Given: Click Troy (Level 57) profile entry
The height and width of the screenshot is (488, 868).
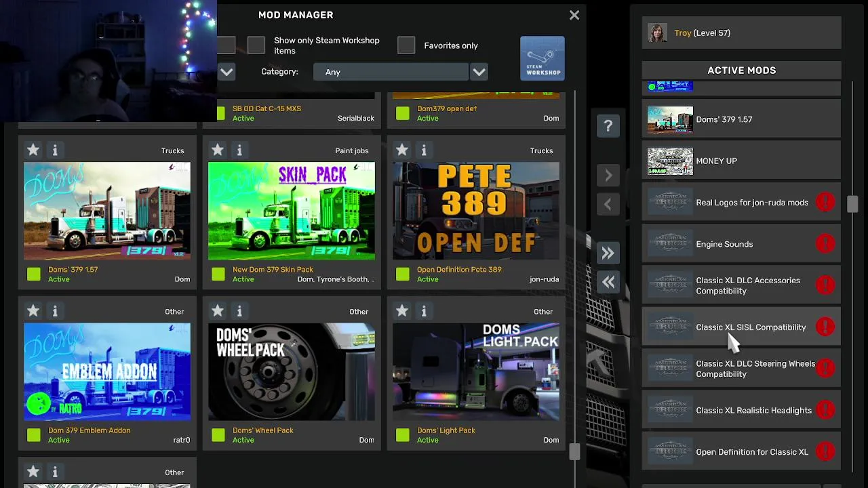Looking at the screenshot, I should [x=741, y=33].
